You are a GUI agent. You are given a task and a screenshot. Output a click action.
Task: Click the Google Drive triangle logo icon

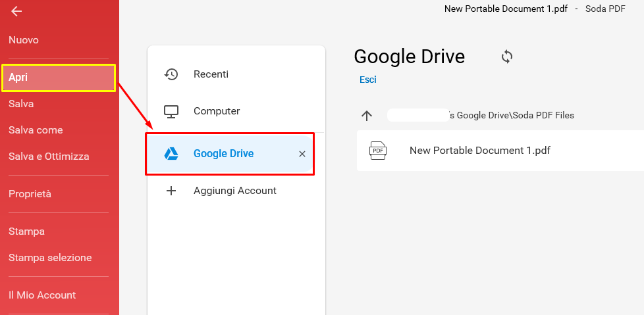pos(171,154)
